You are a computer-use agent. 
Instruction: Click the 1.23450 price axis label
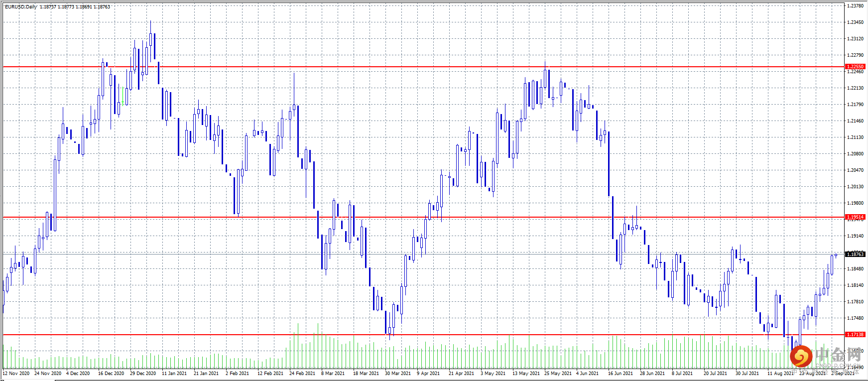[856, 22]
